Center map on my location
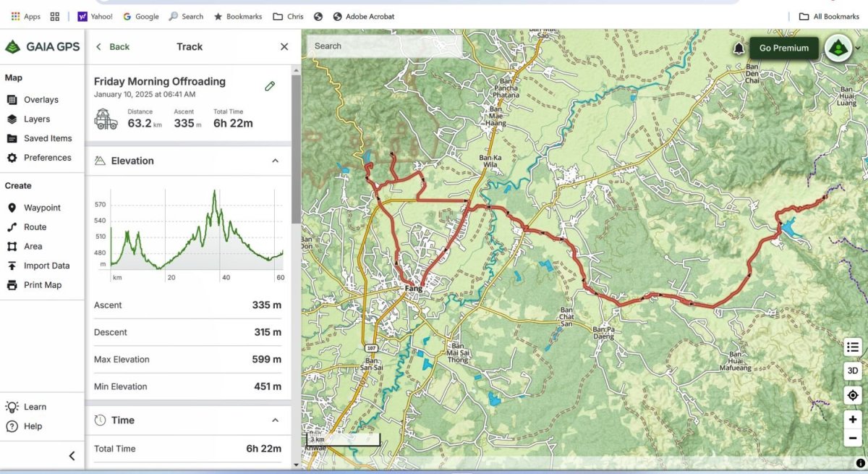Viewport: 868px width, 474px height. (x=853, y=395)
